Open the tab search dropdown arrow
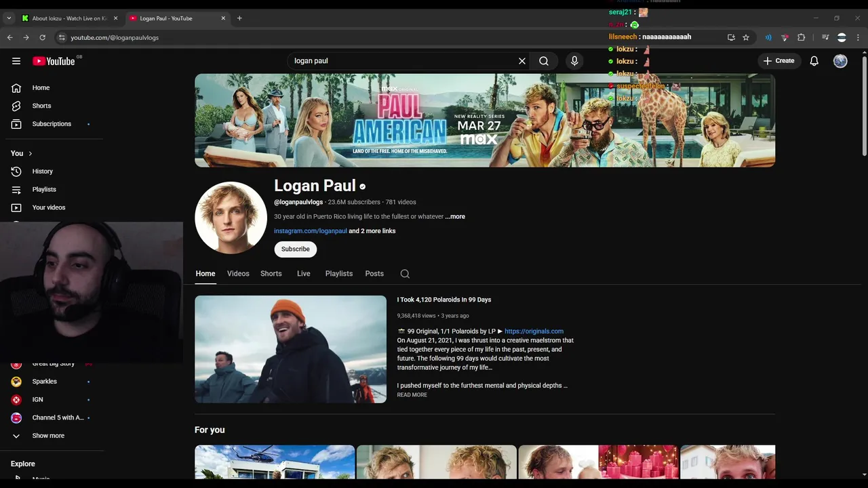The image size is (868, 488). [x=9, y=18]
